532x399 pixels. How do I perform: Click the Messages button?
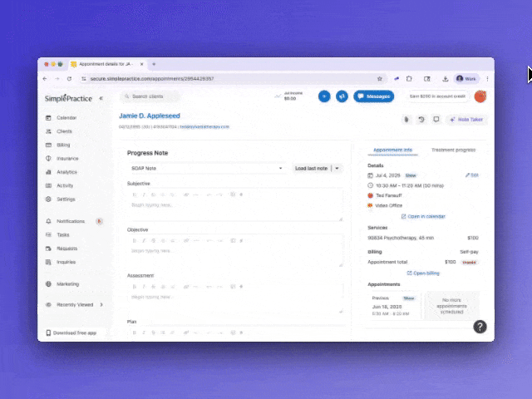click(x=374, y=96)
